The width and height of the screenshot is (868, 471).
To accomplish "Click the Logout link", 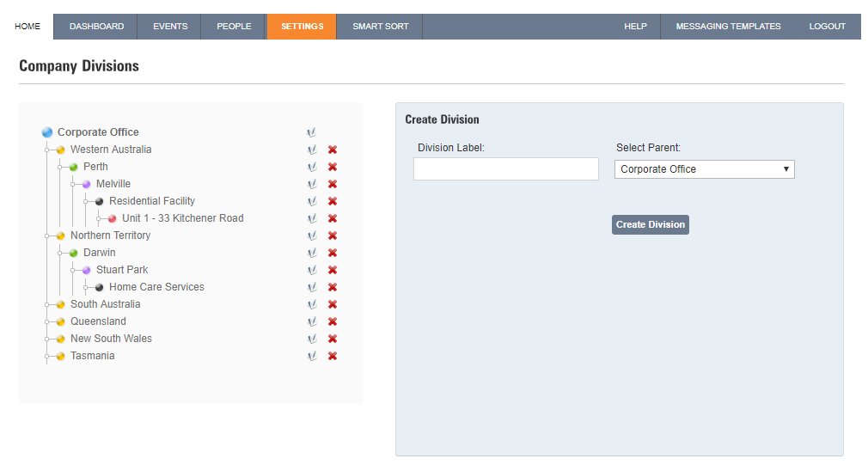I will (x=827, y=27).
